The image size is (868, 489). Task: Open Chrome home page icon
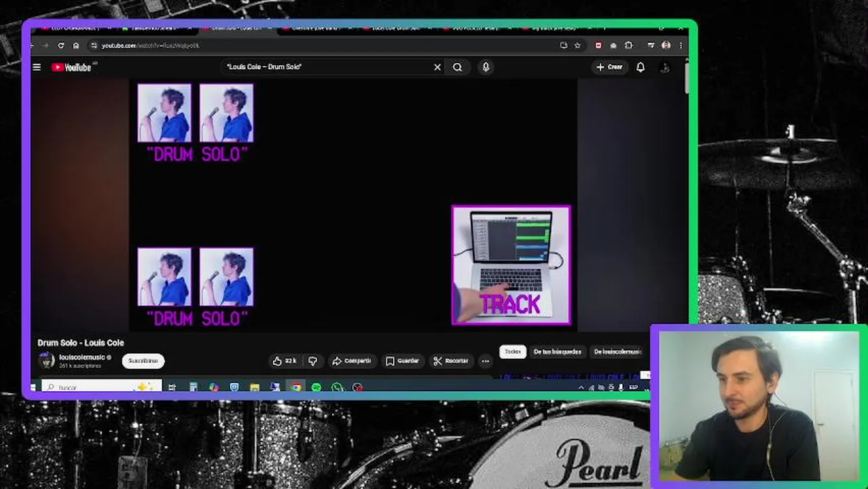[76, 46]
